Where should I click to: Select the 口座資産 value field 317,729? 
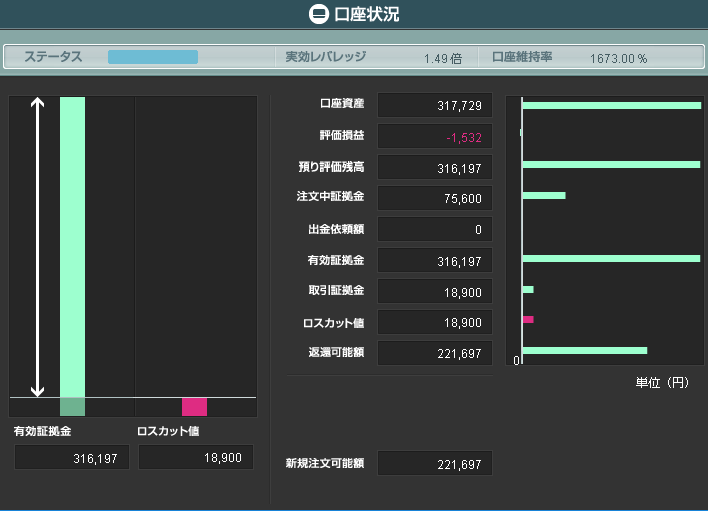tap(435, 105)
